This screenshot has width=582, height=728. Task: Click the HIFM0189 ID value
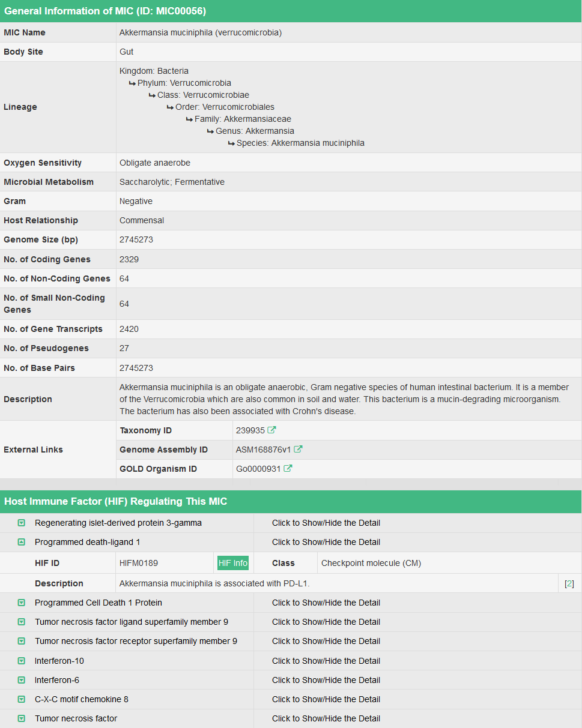click(139, 563)
